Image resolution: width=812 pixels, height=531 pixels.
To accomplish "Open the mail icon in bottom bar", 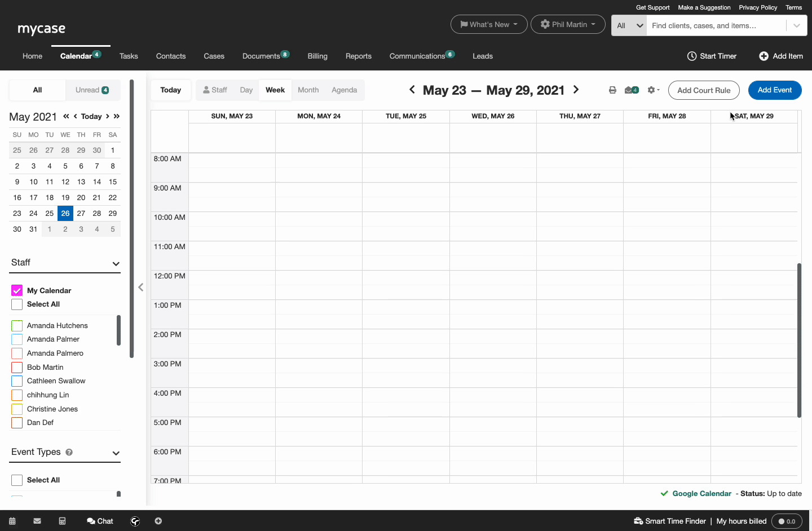I will pos(37,521).
